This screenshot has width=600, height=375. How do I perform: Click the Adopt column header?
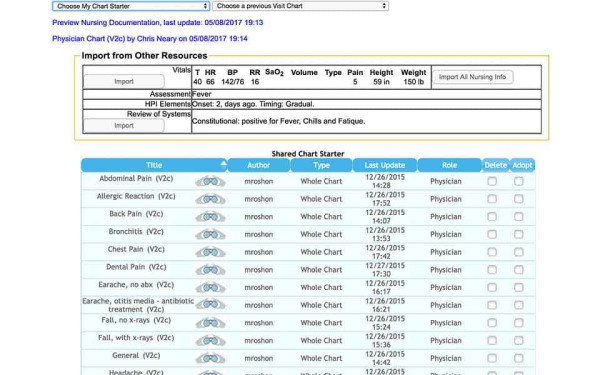coord(522,165)
